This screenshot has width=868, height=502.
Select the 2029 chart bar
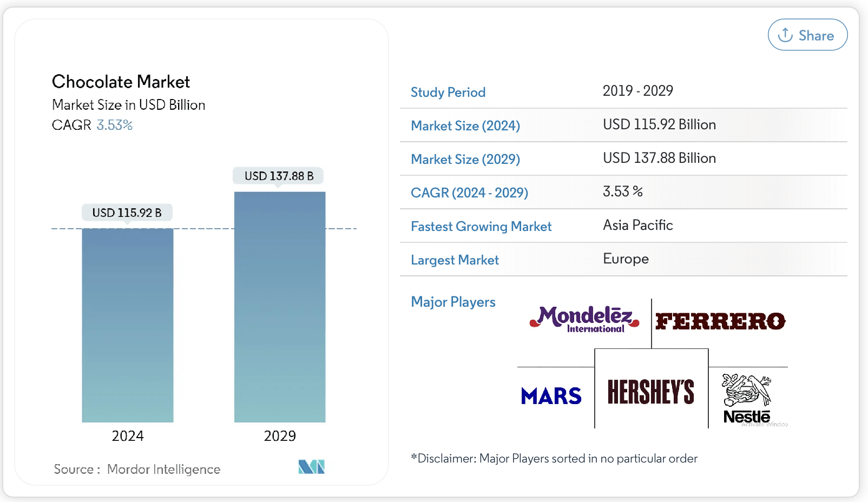click(x=279, y=306)
